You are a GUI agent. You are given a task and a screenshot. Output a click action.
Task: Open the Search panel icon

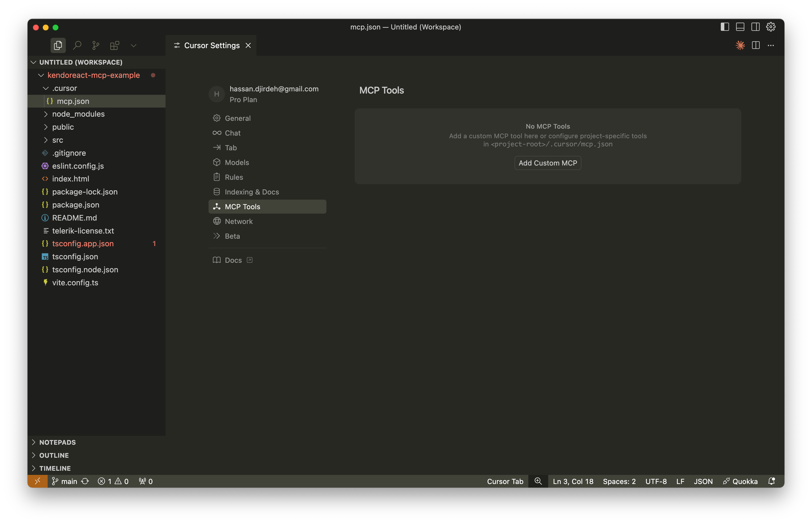[77, 45]
